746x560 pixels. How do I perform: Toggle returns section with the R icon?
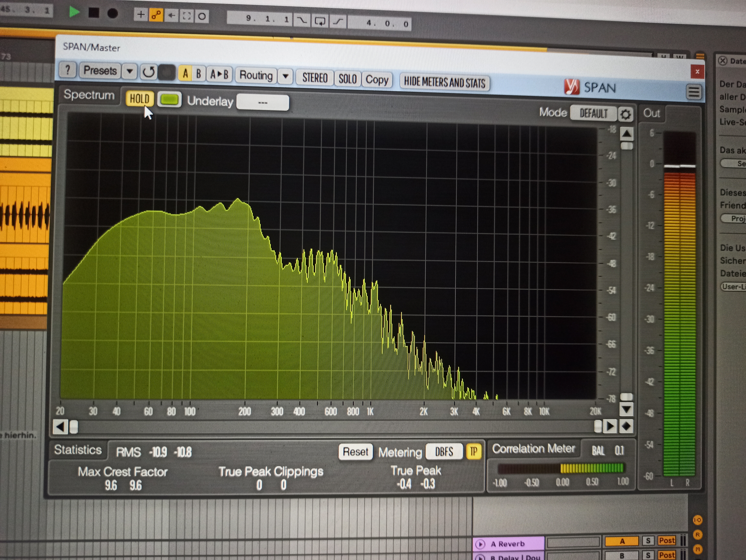click(x=697, y=535)
